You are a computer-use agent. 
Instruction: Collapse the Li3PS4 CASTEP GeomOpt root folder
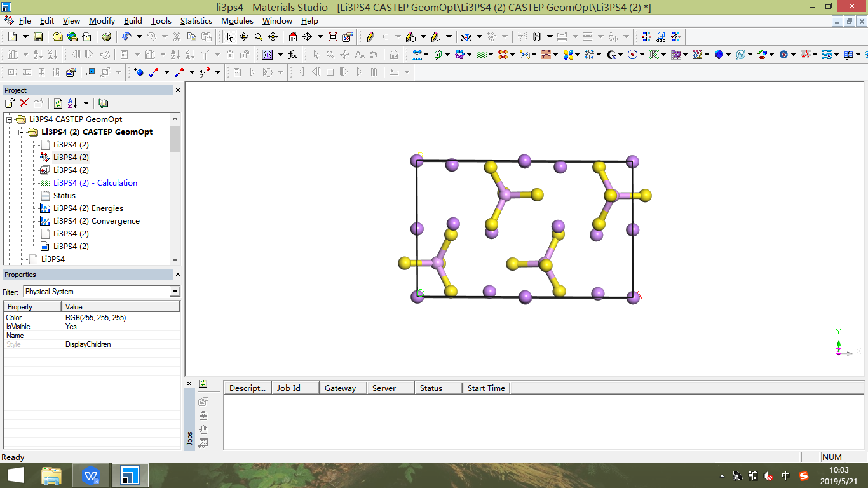(x=10, y=119)
